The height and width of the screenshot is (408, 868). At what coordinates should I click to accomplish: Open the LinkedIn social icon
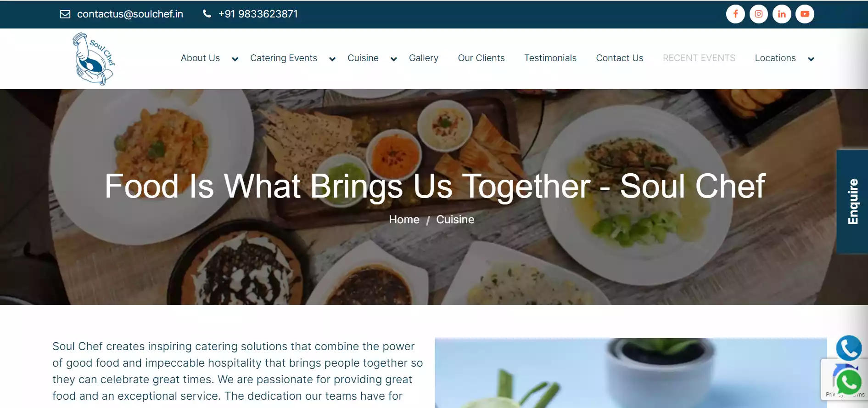pyautogui.click(x=782, y=14)
